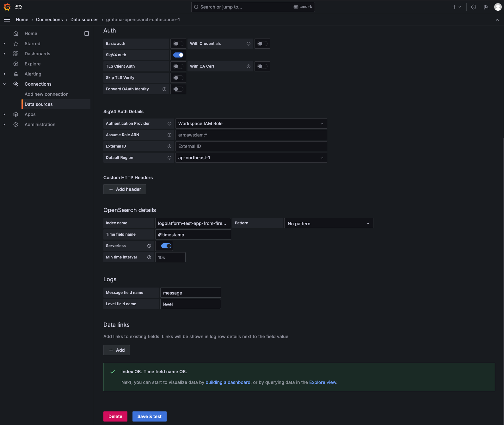The height and width of the screenshot is (425, 504).
Task: Focus the Time field name input
Action: pos(193,235)
